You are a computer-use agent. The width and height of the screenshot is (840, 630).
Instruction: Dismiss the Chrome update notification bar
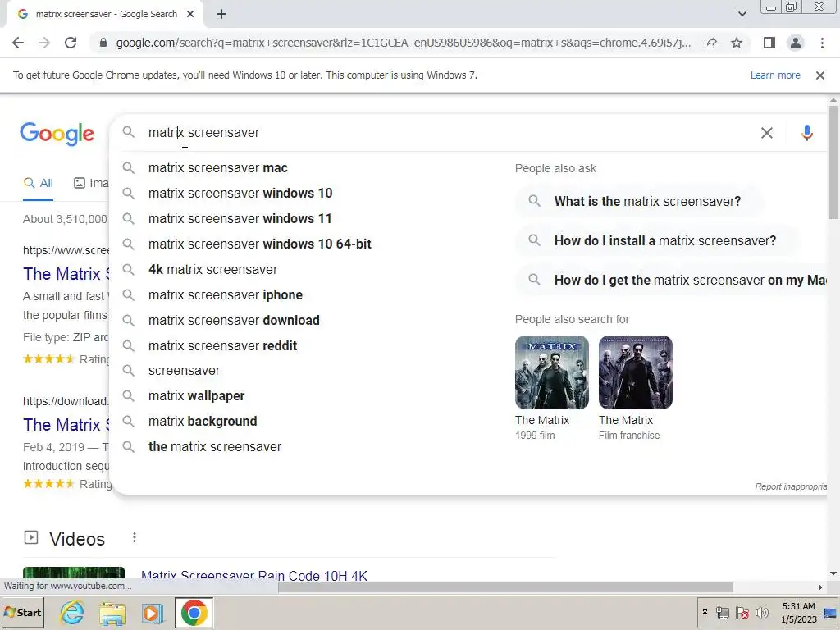[x=820, y=75]
